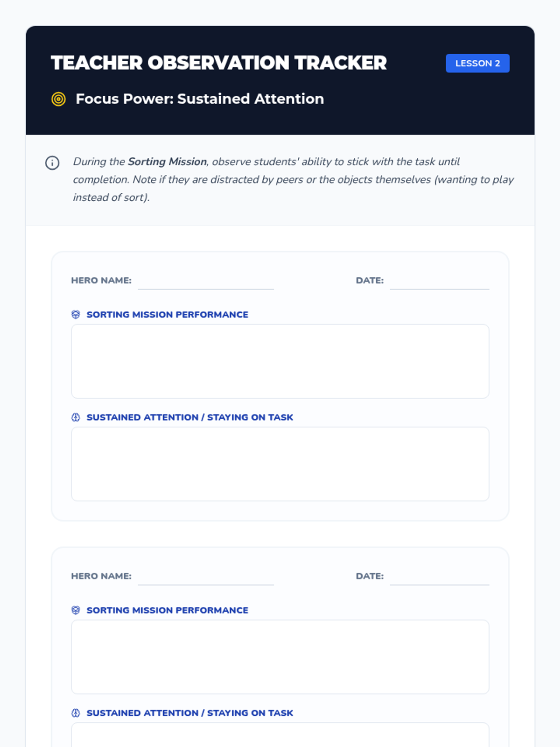Screen dimensions: 560x747
Task: Click the second Sustained Attention notes box
Action: [280, 735]
